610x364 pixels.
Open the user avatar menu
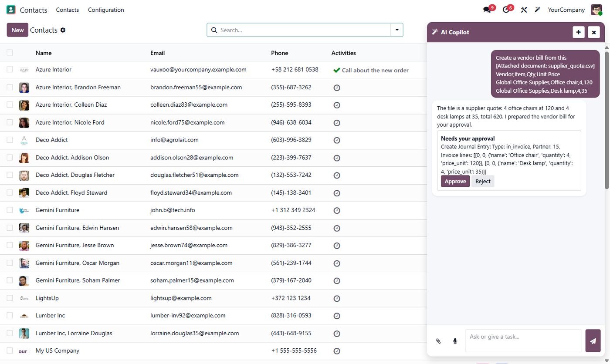596,10
